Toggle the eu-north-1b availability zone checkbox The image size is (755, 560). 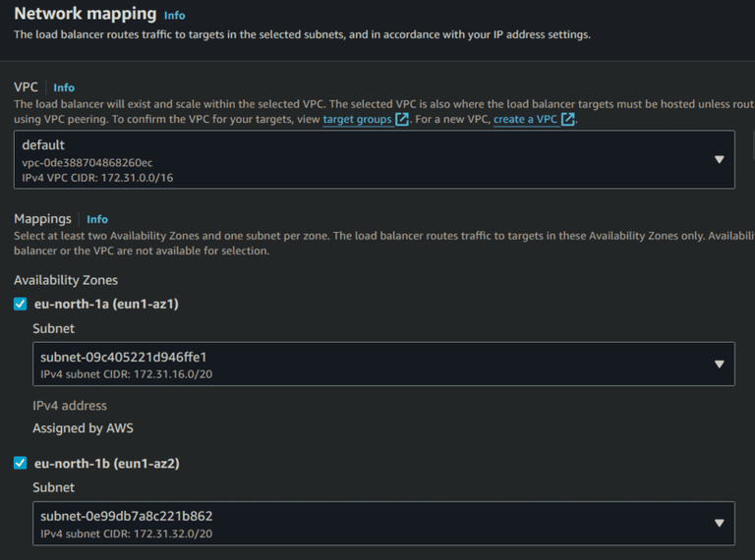(21, 464)
